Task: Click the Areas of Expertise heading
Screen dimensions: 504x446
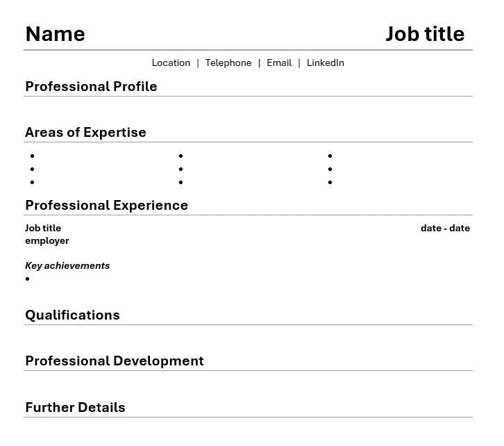Action: (85, 132)
